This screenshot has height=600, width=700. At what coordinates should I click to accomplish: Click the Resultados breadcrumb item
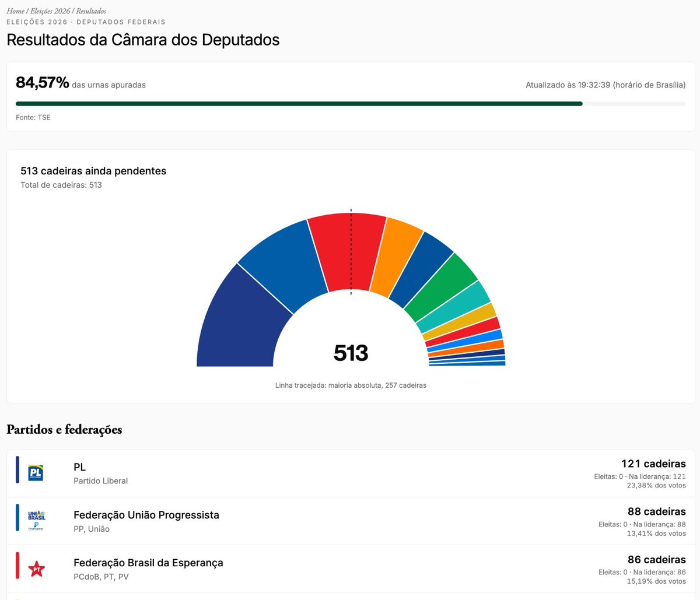click(x=91, y=11)
